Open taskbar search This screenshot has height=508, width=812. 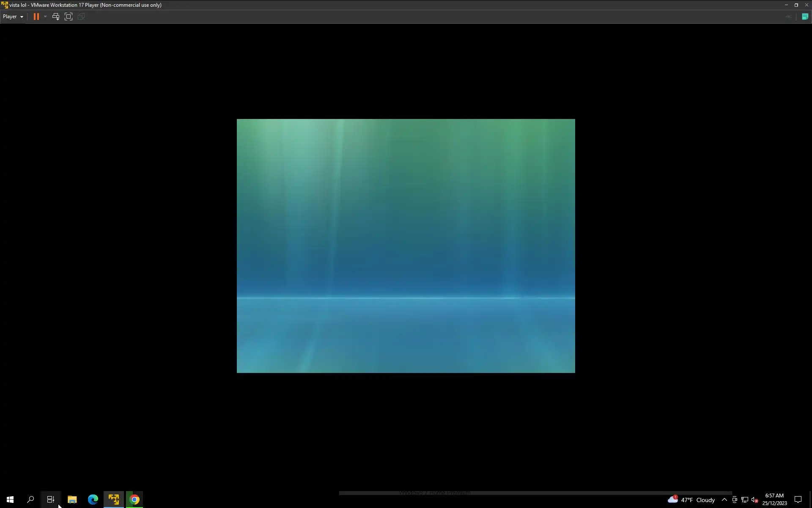click(x=30, y=500)
